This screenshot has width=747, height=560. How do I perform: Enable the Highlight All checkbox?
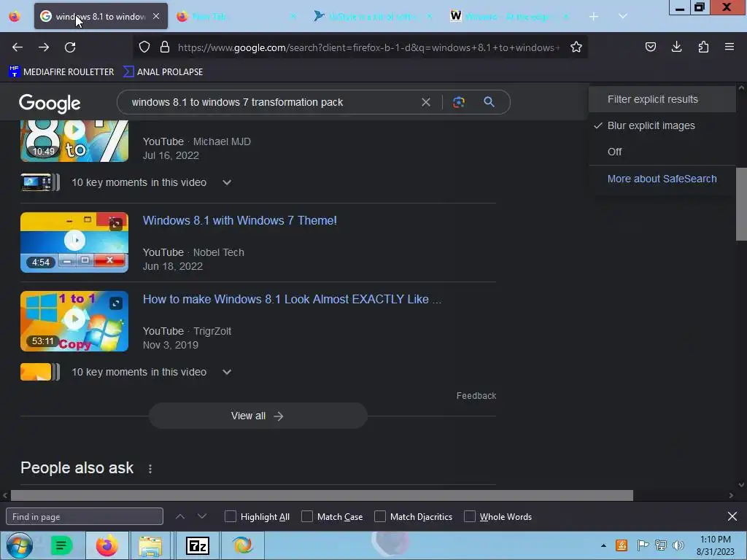click(230, 516)
